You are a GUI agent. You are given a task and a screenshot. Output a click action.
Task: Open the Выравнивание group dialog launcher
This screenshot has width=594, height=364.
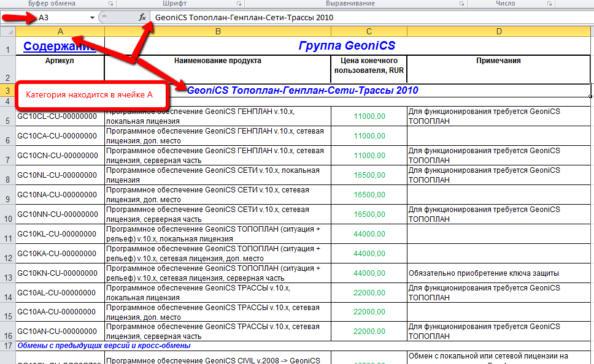(462, 4)
